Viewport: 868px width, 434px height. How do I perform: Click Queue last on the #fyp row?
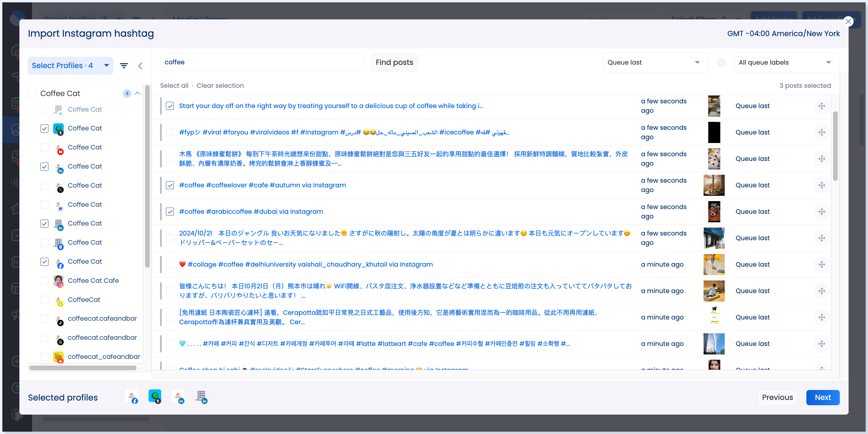[x=752, y=132]
